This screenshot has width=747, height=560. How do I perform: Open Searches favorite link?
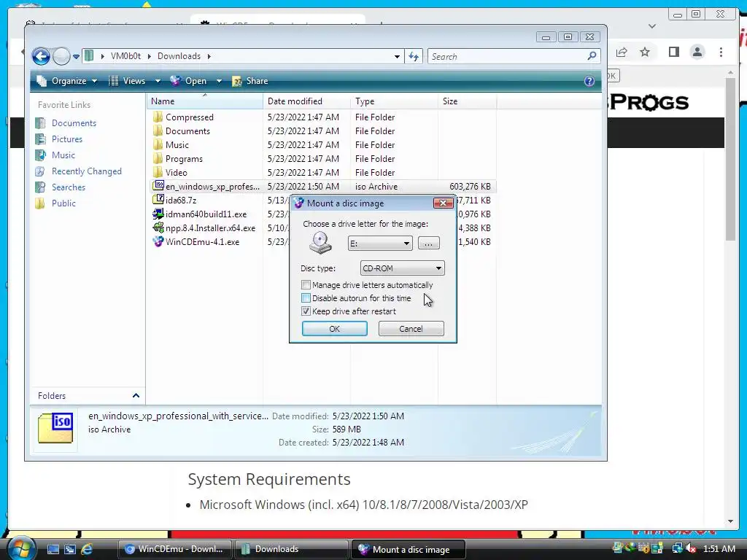coord(68,187)
